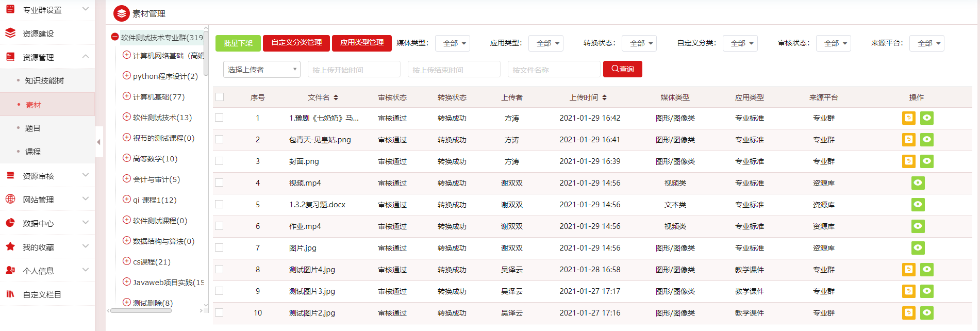Check the box for 包青天-见皇姑.png
980x331 pixels.
pos(219,139)
